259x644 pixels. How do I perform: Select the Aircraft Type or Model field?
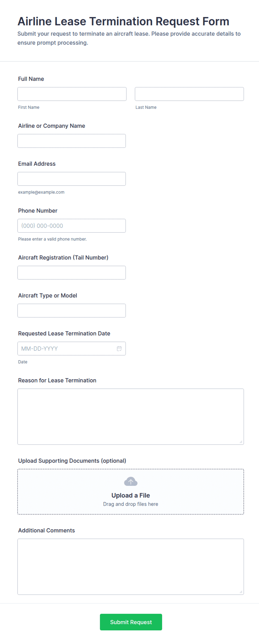coord(72,311)
